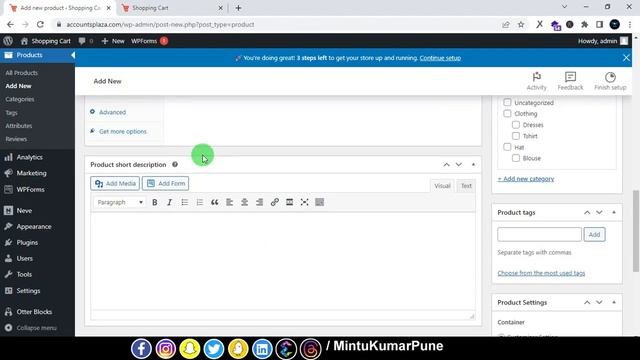640x360 pixels.
Task: Open the browser extensions puzzle icon
Action: [584, 24]
